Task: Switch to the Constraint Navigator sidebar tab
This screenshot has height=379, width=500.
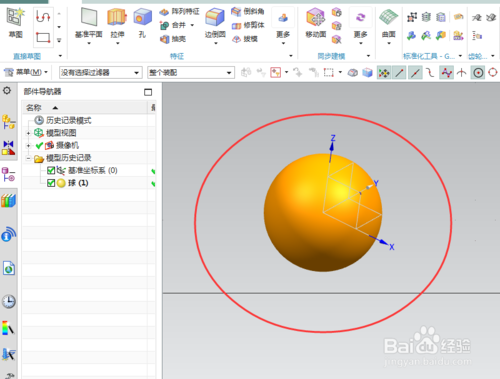Action: [9, 148]
